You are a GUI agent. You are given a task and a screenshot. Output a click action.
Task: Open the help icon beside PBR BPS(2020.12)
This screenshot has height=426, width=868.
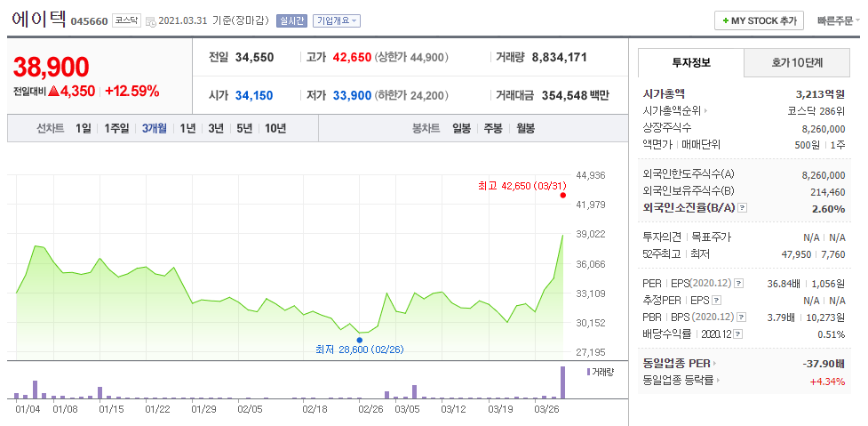[742, 317]
